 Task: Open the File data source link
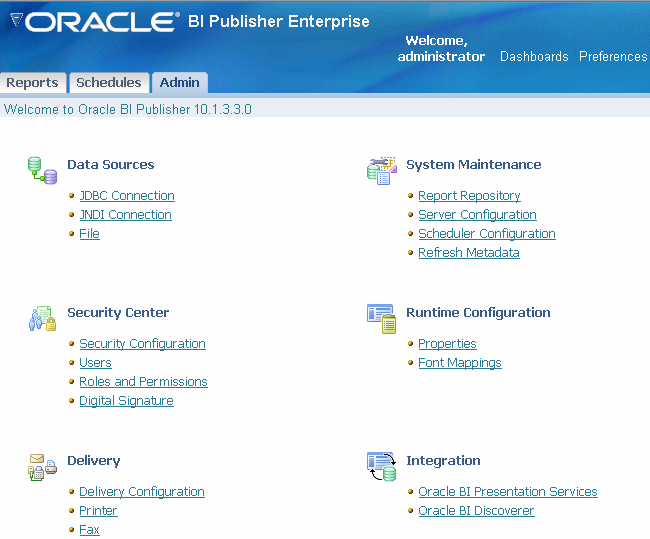(x=90, y=233)
